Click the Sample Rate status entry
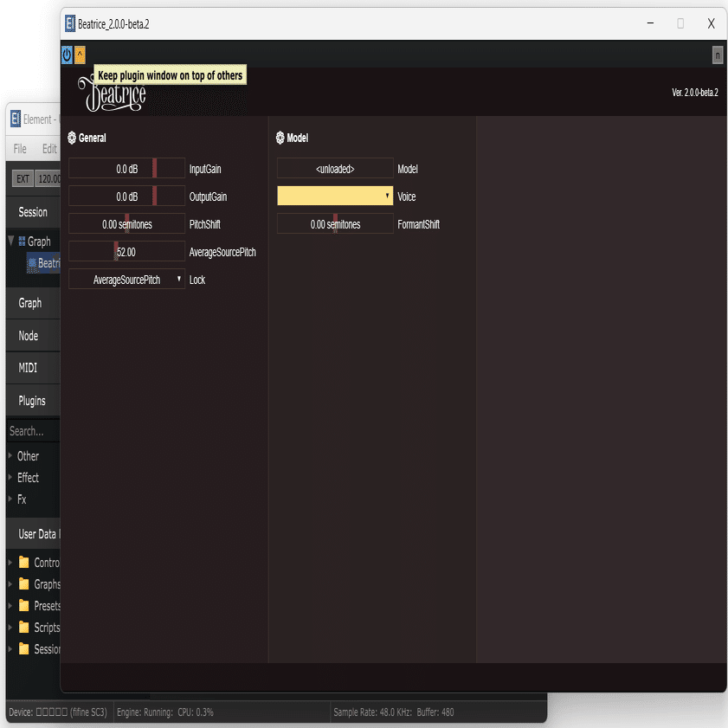Image resolution: width=728 pixels, height=728 pixels. [x=394, y=712]
